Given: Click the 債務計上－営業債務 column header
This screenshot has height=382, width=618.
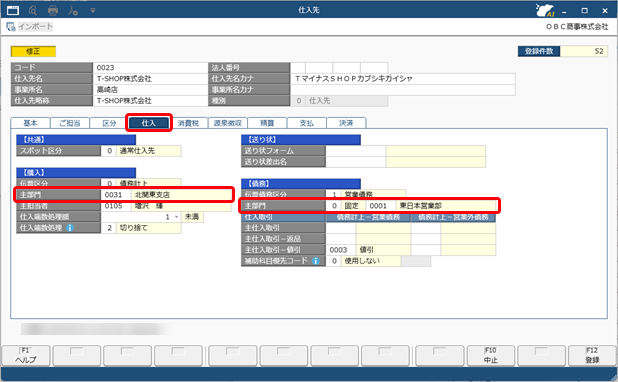Looking at the screenshot, I should tap(368, 217).
